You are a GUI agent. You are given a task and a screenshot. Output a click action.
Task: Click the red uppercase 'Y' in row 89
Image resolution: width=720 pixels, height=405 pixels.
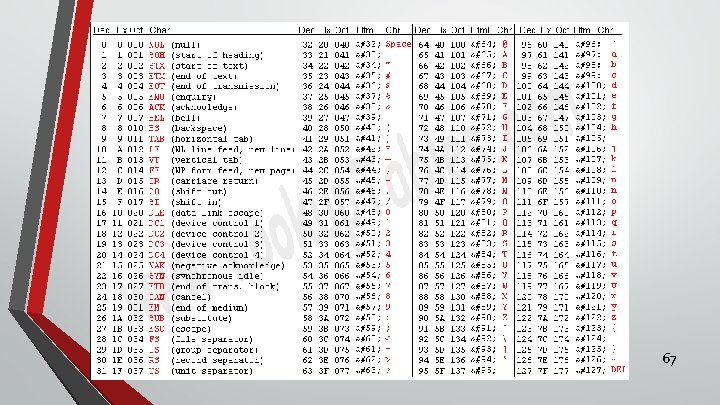[505, 307]
